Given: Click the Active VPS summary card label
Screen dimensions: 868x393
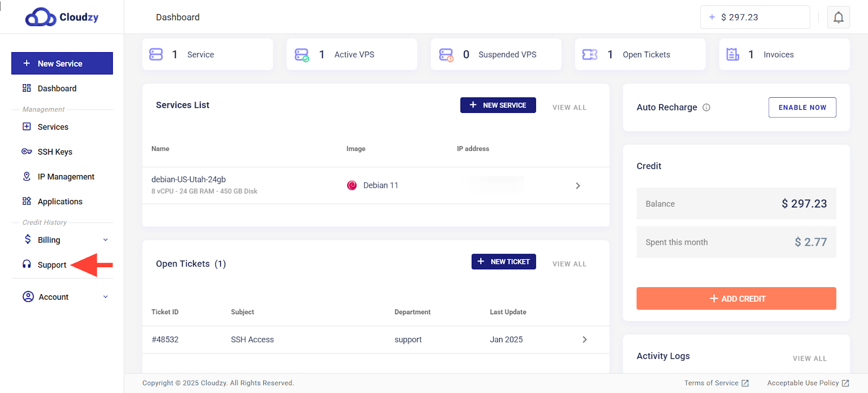Looking at the screenshot, I should (x=354, y=55).
